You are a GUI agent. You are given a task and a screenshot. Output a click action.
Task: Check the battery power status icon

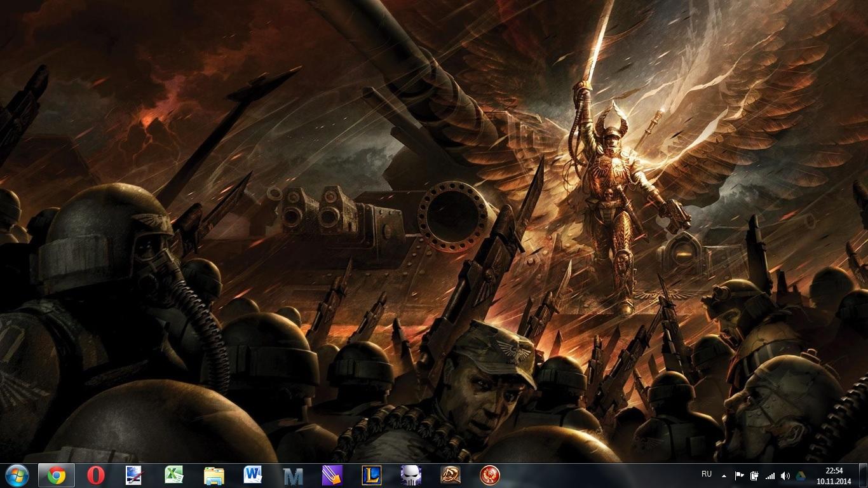tap(754, 475)
